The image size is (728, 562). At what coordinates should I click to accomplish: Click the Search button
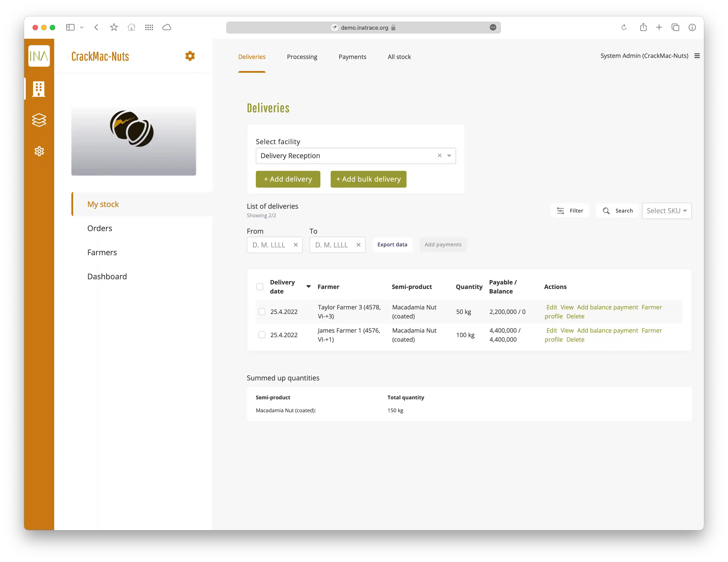pos(617,210)
